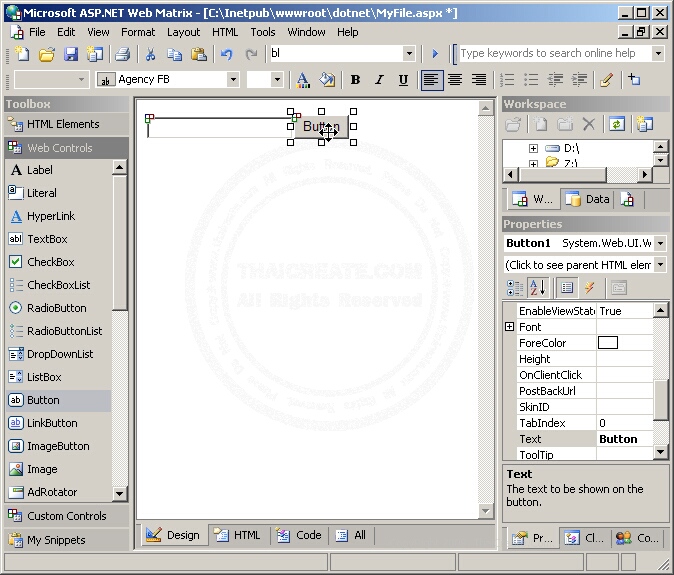Sort properties alphabetically with the A-Z icon

pos(538,288)
